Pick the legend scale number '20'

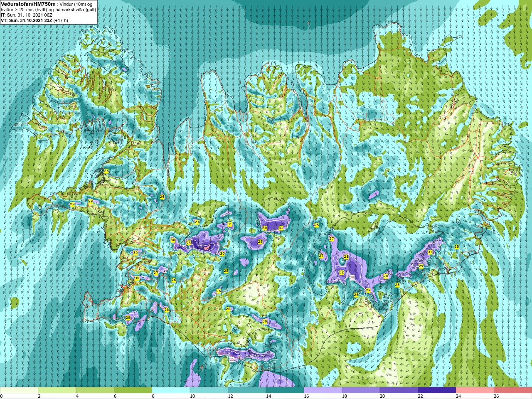tap(382, 396)
